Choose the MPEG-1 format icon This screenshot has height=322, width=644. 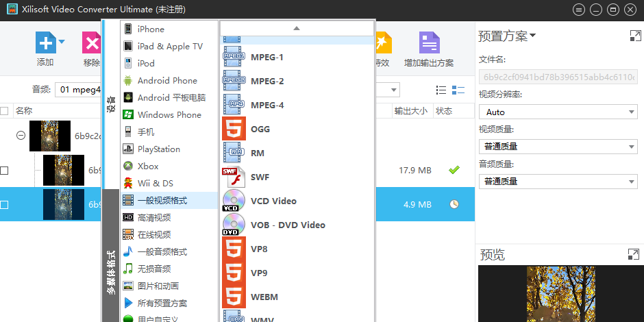coord(234,57)
